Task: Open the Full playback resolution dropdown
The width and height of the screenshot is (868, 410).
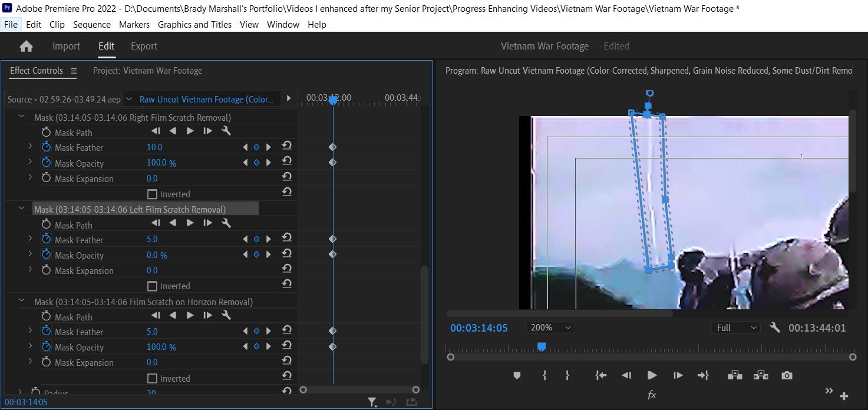Action: tap(735, 328)
